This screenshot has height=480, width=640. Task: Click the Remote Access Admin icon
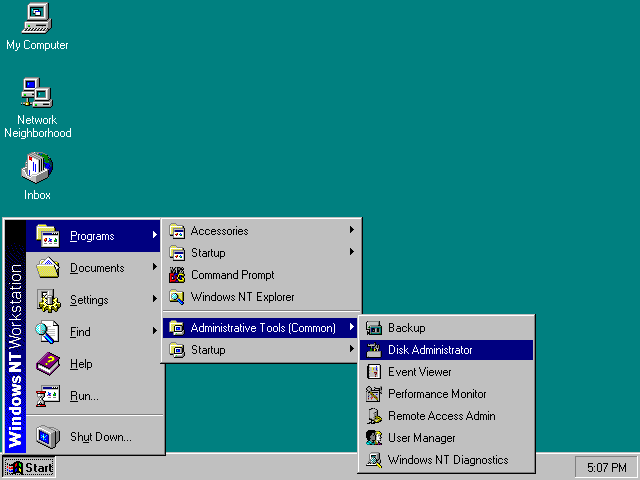point(374,416)
